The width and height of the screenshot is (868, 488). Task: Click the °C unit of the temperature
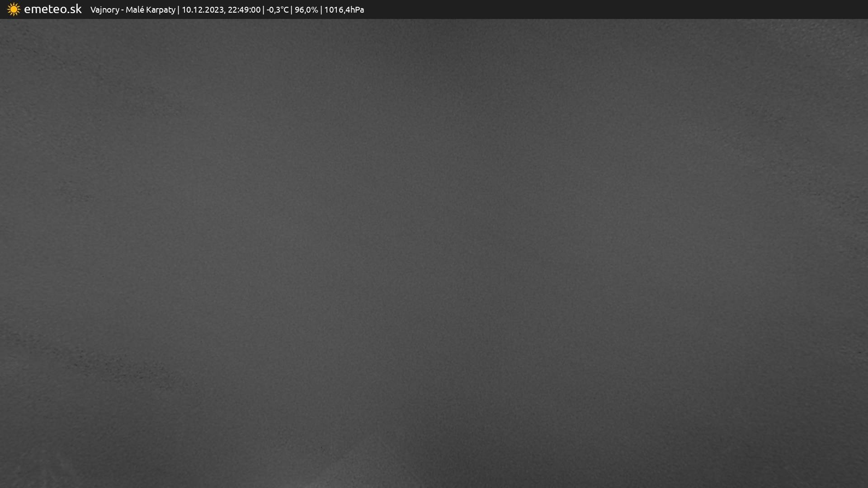284,10
